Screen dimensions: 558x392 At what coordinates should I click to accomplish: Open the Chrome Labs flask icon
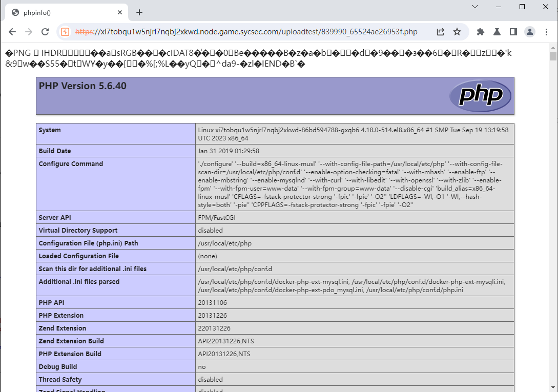coord(497,32)
